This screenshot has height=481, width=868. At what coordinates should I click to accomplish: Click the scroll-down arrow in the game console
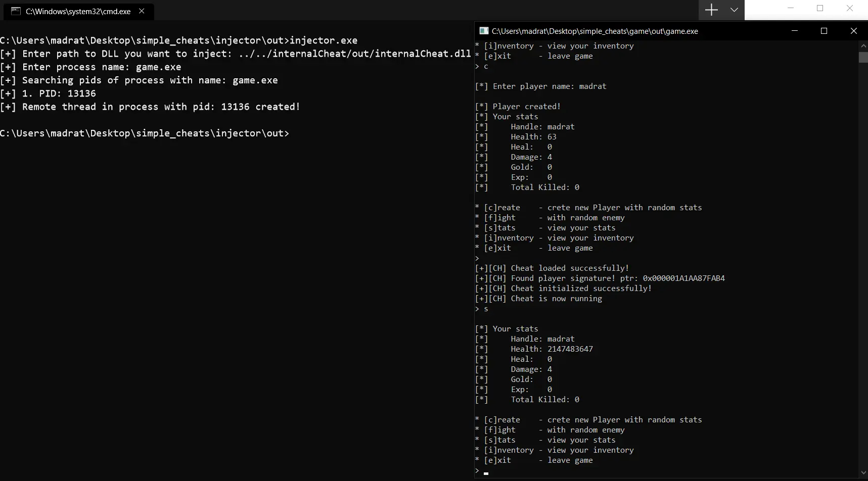863,473
